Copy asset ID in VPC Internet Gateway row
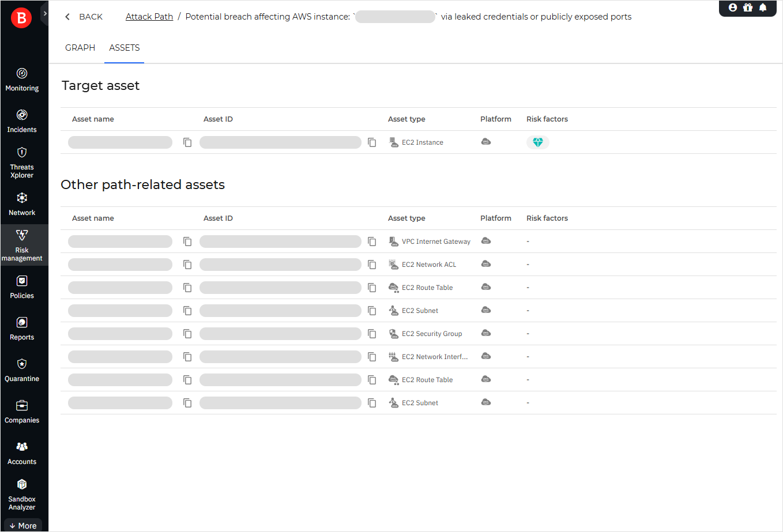783x532 pixels. point(372,242)
